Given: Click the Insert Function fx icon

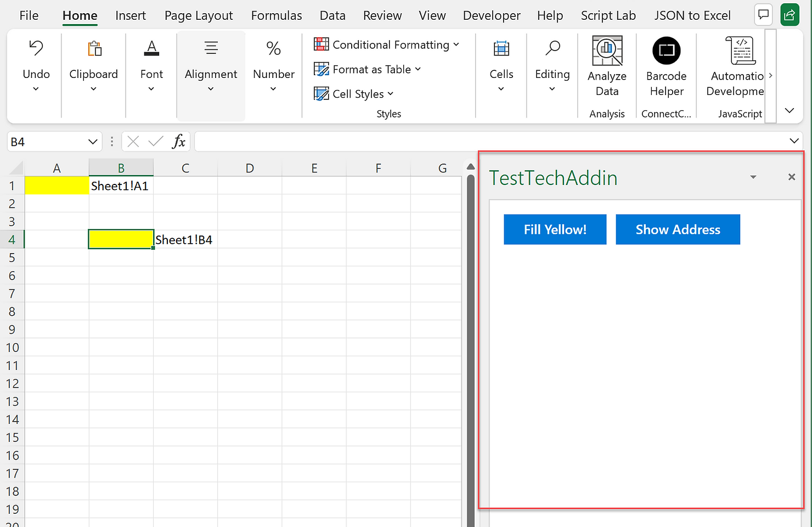Looking at the screenshot, I should tap(178, 142).
